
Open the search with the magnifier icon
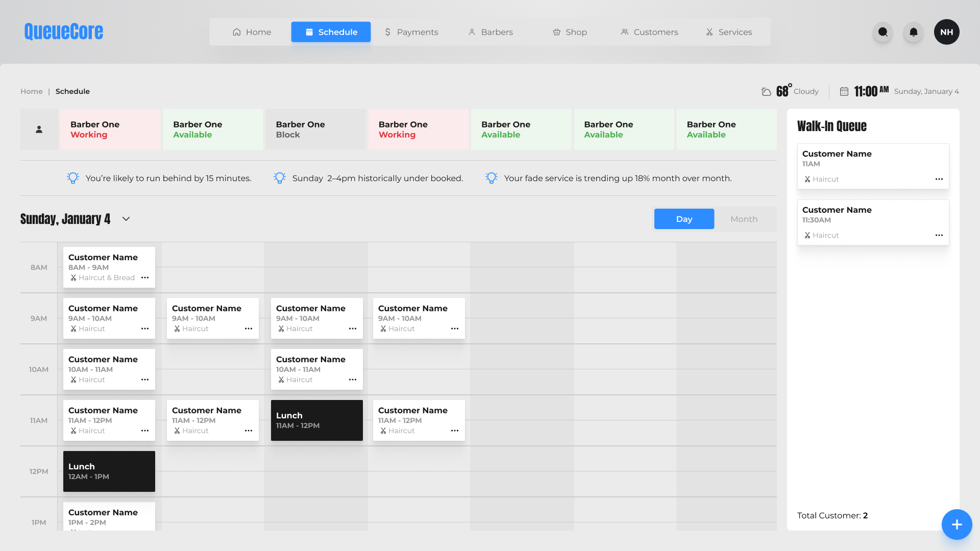(x=883, y=32)
